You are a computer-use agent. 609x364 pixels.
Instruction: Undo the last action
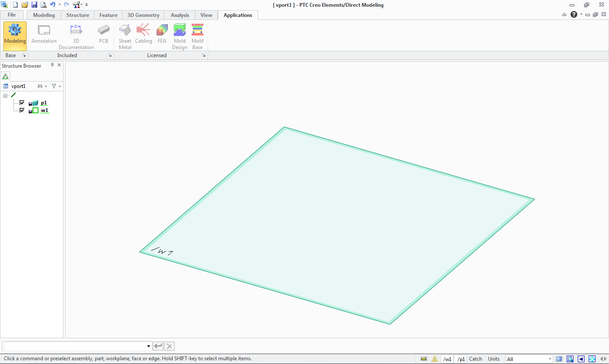click(x=52, y=5)
